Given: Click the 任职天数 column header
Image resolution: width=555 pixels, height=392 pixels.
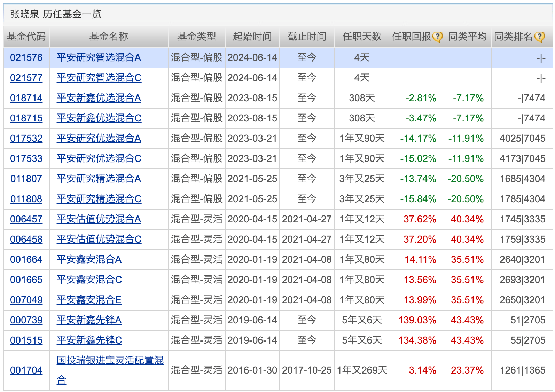Looking at the screenshot, I should coord(362,37).
